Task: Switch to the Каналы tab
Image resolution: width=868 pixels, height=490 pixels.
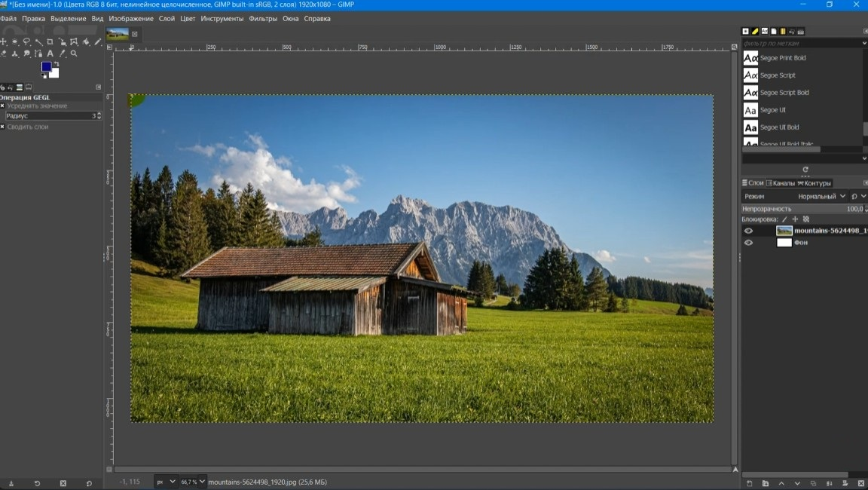Action: tap(781, 183)
